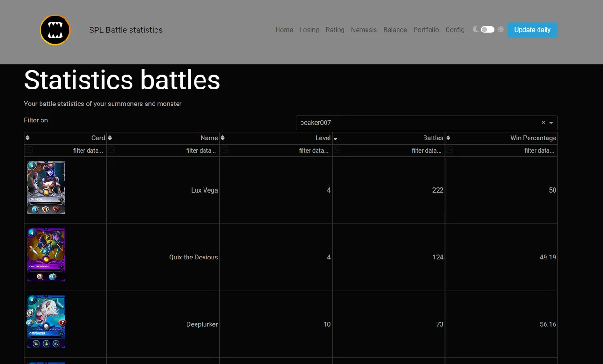Viewport: 603px width, 364px height.
Task: Sort by the Win Percentage column arrows
Action: (x=448, y=138)
